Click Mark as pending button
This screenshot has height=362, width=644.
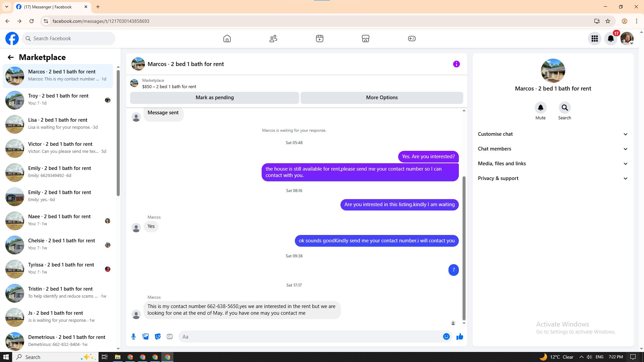tap(215, 98)
